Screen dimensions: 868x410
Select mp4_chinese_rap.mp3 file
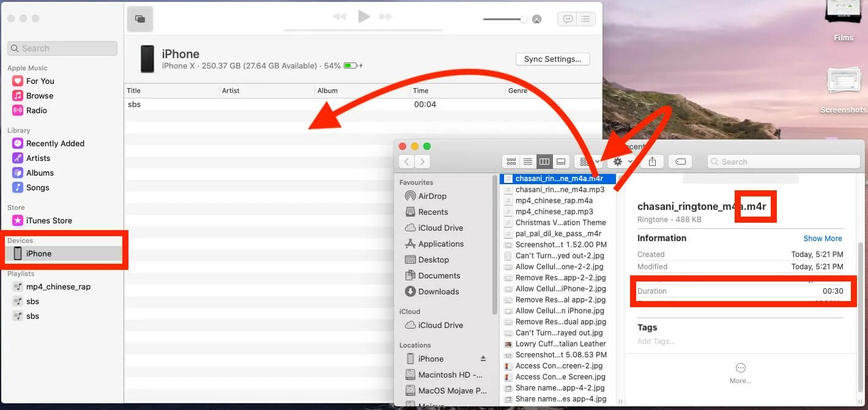click(558, 212)
